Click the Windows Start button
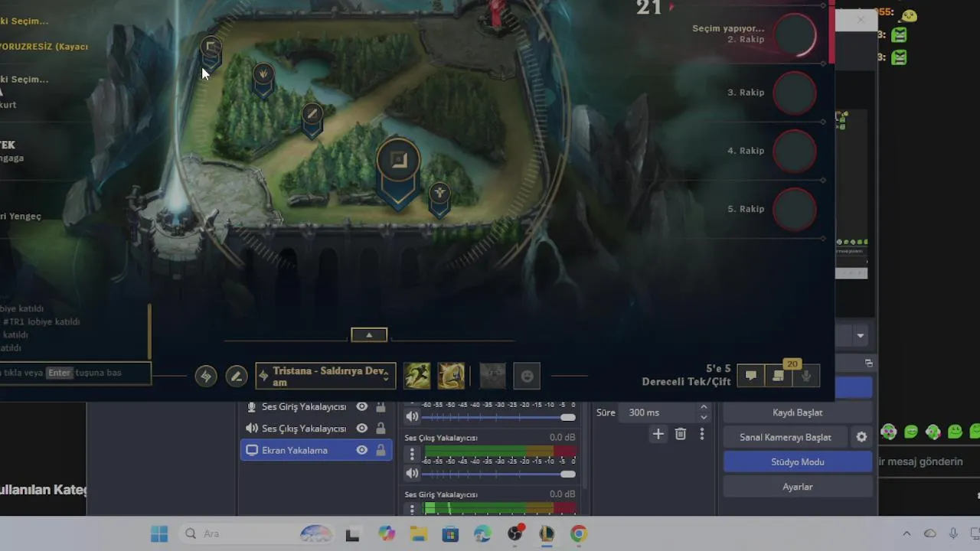 159,533
